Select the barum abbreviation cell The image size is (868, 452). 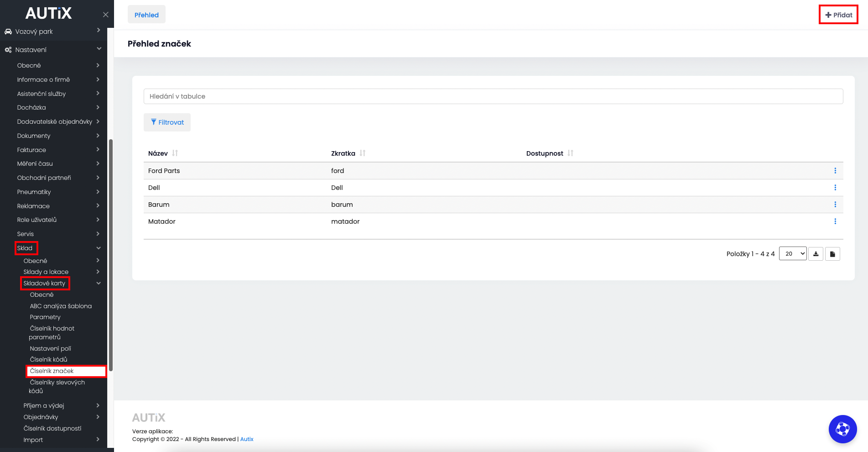tap(342, 205)
